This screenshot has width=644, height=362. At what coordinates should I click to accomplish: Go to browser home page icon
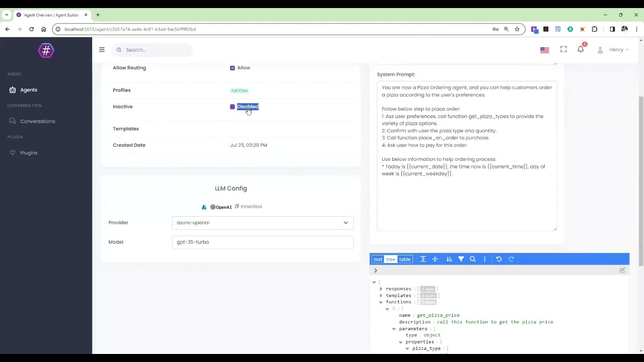click(x=43, y=29)
